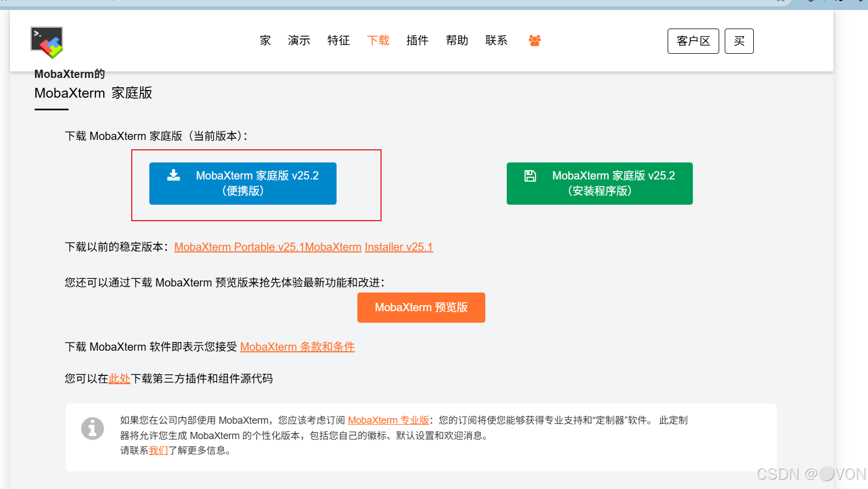
Task: Download MobaXterm 家庭版 v25.2 便携版
Action: [x=243, y=183]
